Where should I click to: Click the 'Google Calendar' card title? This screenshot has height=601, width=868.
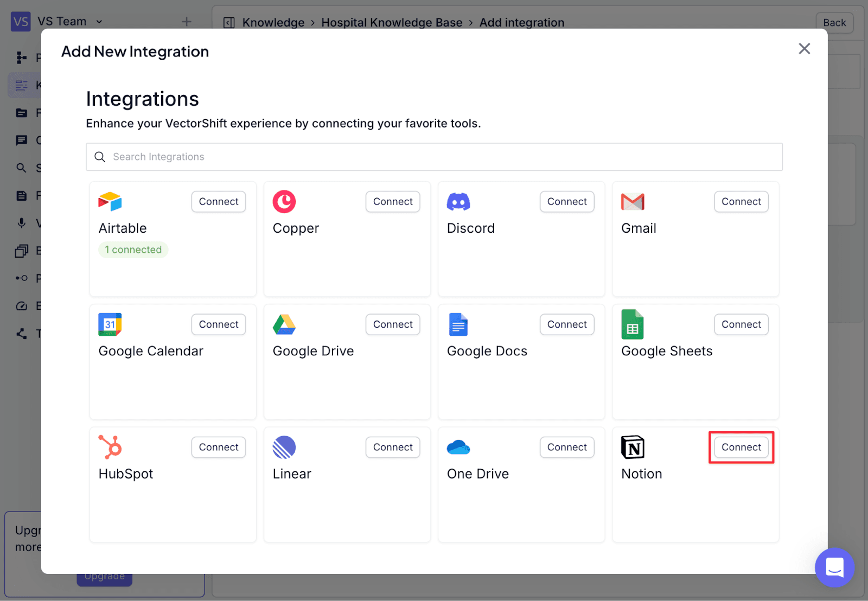[x=151, y=351]
